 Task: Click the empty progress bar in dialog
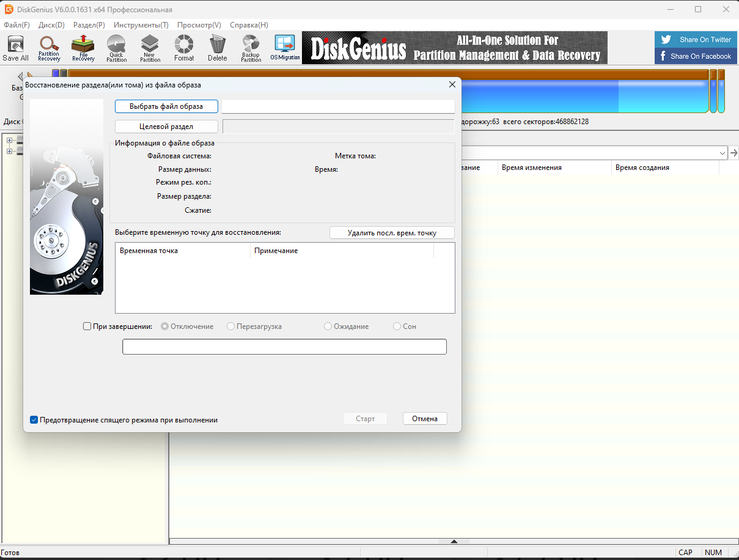[284, 347]
